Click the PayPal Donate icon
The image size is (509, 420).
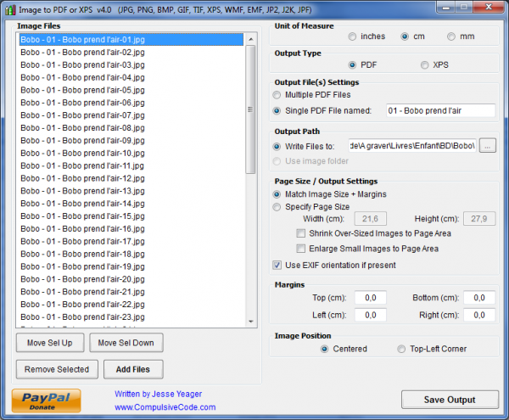[47, 400]
